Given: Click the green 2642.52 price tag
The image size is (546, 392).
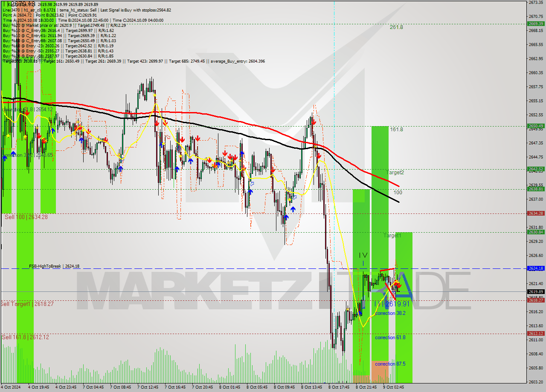Looking at the screenshot, I should pyautogui.click(x=536, y=169).
